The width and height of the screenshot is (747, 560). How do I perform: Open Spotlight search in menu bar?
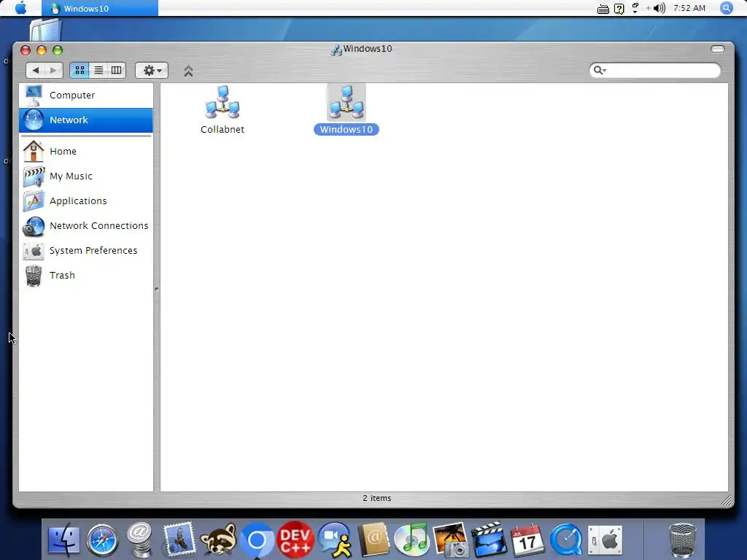pyautogui.click(x=727, y=8)
